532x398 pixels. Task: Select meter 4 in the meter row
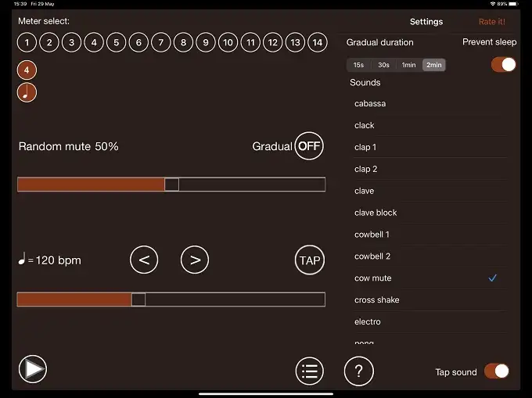tap(94, 42)
